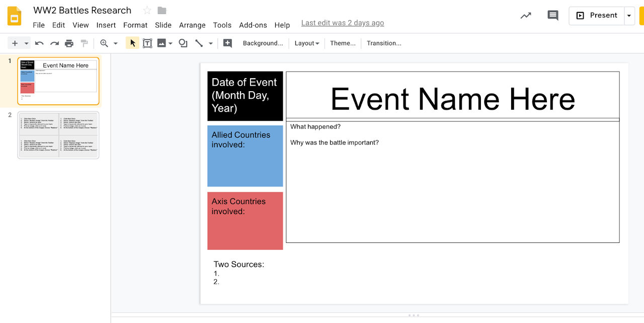Screen dimensions: 644x323
Task: Open the Tools menu
Action: pos(222,25)
